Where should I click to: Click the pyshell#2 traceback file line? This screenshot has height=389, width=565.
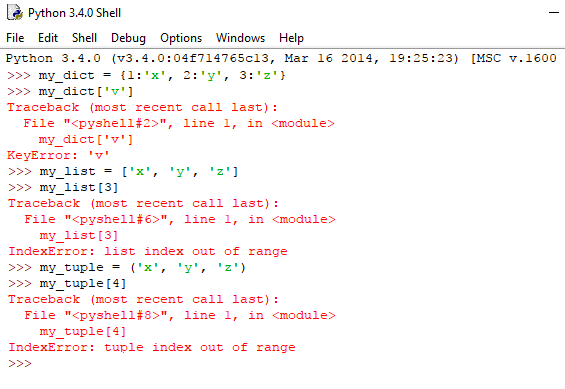tap(179, 123)
